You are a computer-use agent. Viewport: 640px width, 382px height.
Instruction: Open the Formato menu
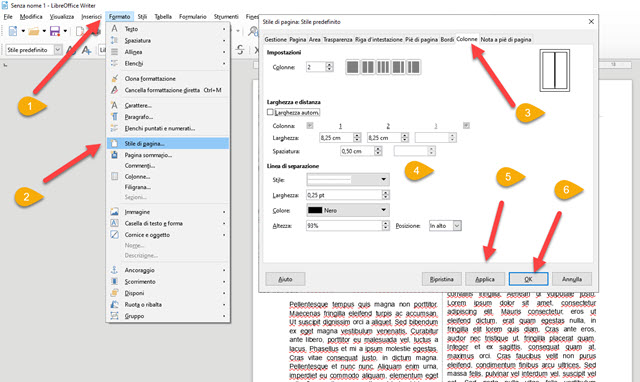[120, 17]
